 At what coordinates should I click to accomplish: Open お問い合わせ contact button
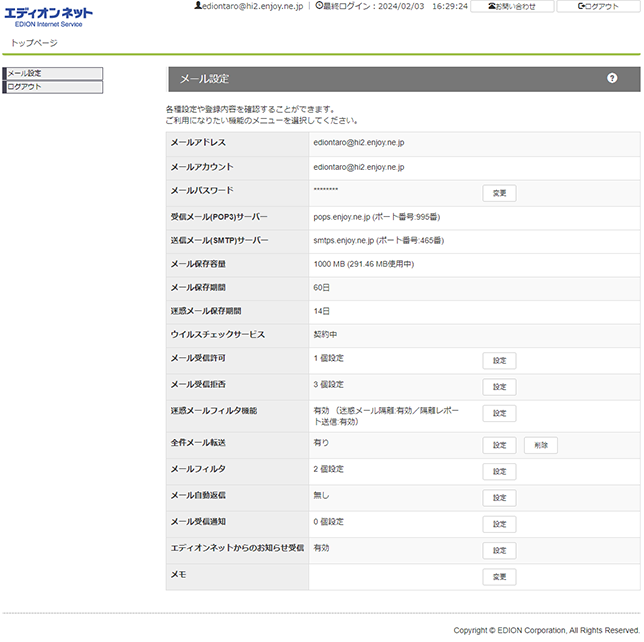512,6
